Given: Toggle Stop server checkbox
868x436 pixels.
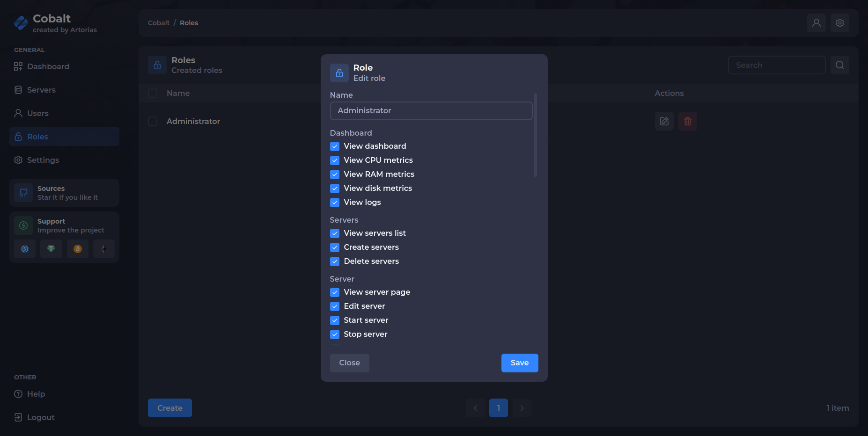Looking at the screenshot, I should [x=335, y=334].
